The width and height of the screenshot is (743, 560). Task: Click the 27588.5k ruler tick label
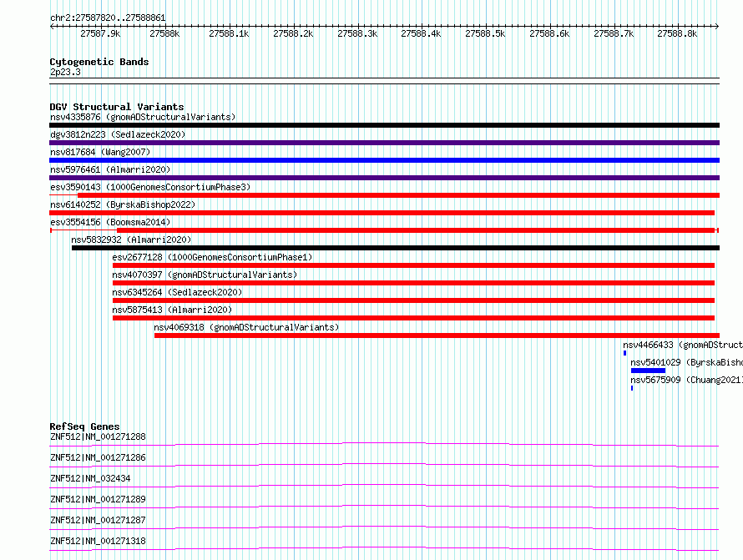(485, 33)
